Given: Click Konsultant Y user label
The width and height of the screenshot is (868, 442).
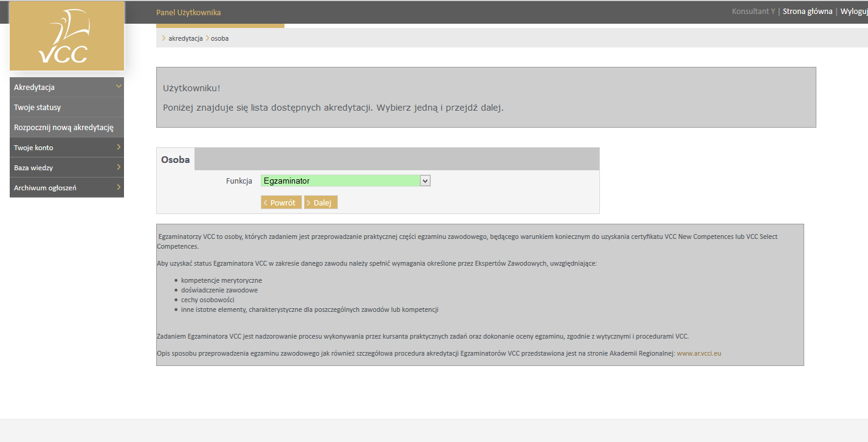Looking at the screenshot, I should [x=753, y=12].
